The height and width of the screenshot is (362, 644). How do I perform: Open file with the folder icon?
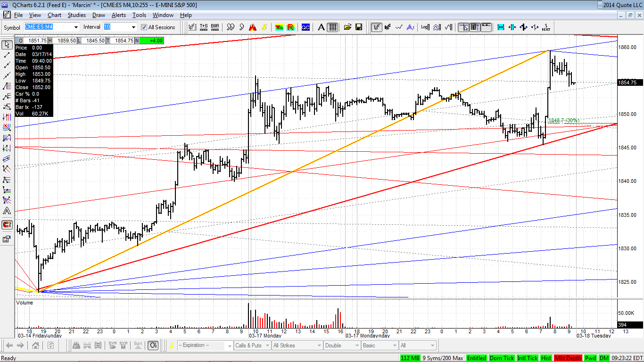coord(347,27)
